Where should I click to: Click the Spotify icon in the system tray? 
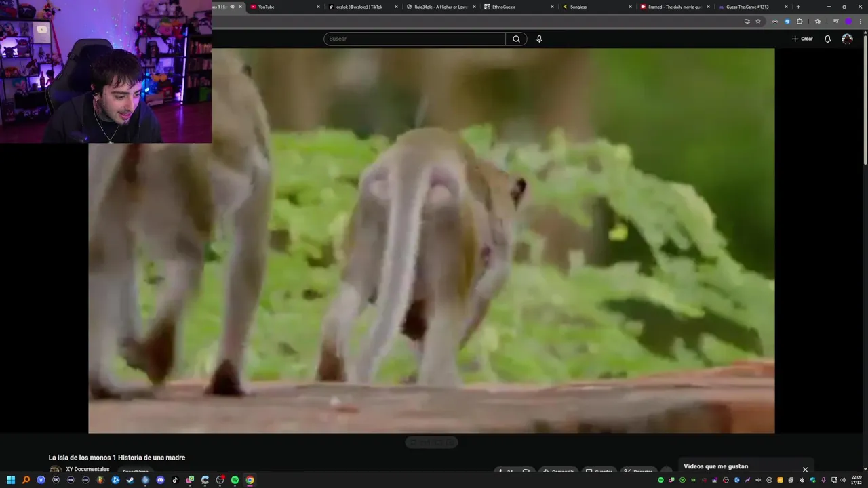pos(660,480)
